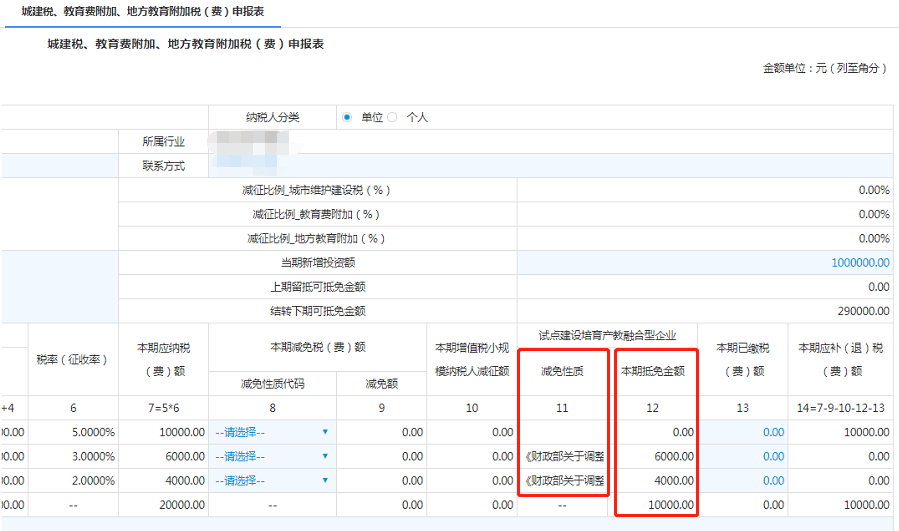The width and height of the screenshot is (899, 531).
Task: Click 减免性质 cell in the 2% rate row
Action: (x=563, y=481)
